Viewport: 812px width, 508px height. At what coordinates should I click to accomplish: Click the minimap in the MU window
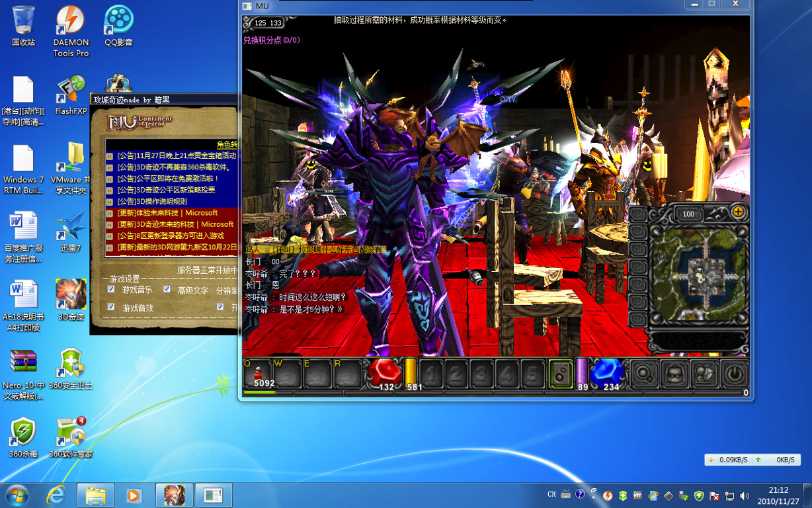tap(698, 275)
